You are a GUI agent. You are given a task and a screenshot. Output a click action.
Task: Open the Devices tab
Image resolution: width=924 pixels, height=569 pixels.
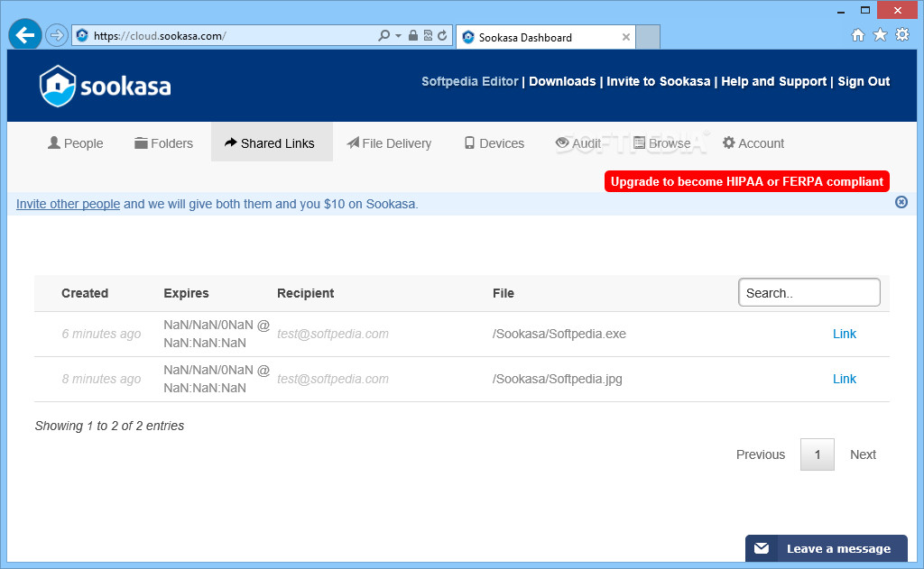point(494,143)
